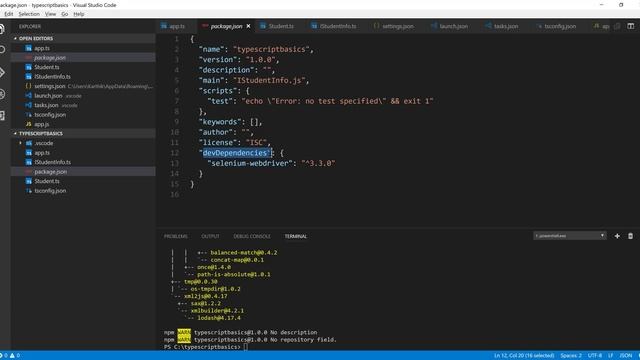Change UTF-8 encoding in status bar
640x360 pixels.
pos(595,356)
